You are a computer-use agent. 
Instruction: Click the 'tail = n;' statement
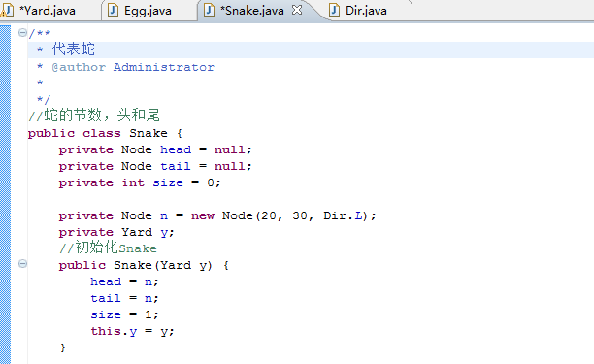[x=124, y=298]
